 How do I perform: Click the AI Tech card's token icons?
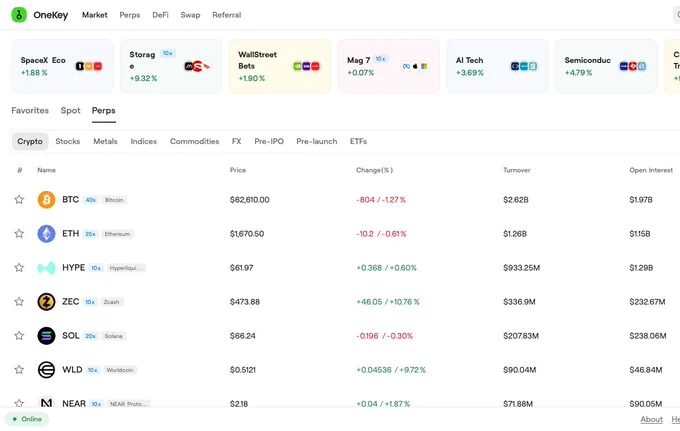524,66
